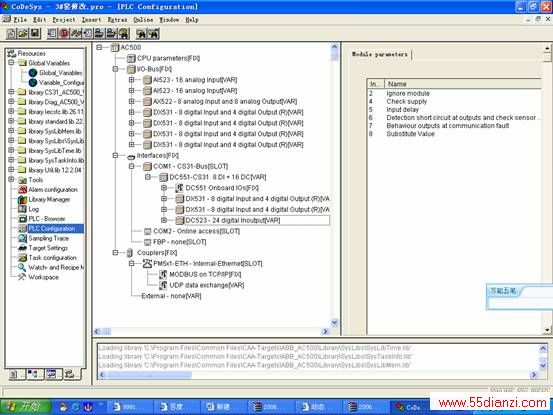Click the New file toolbar icon
This screenshot has width=553, height=415.
click(11, 33)
